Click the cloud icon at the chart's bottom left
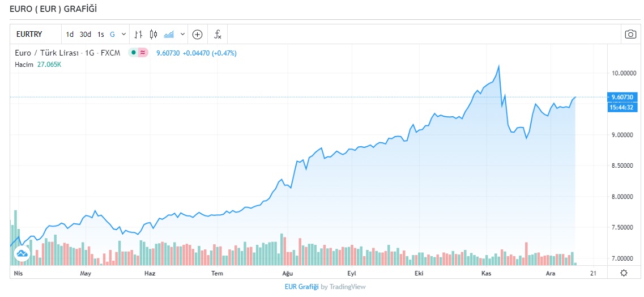Viewport: 644px width, 297px height. 22,254
